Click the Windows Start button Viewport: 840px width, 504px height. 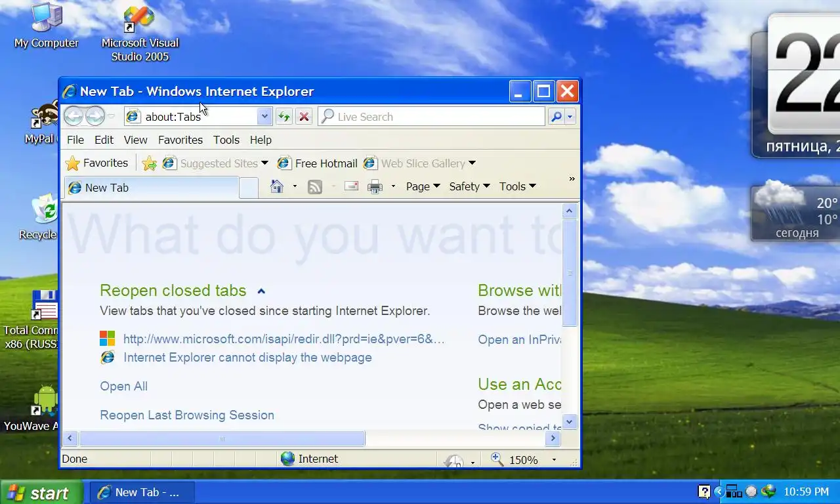click(x=41, y=492)
